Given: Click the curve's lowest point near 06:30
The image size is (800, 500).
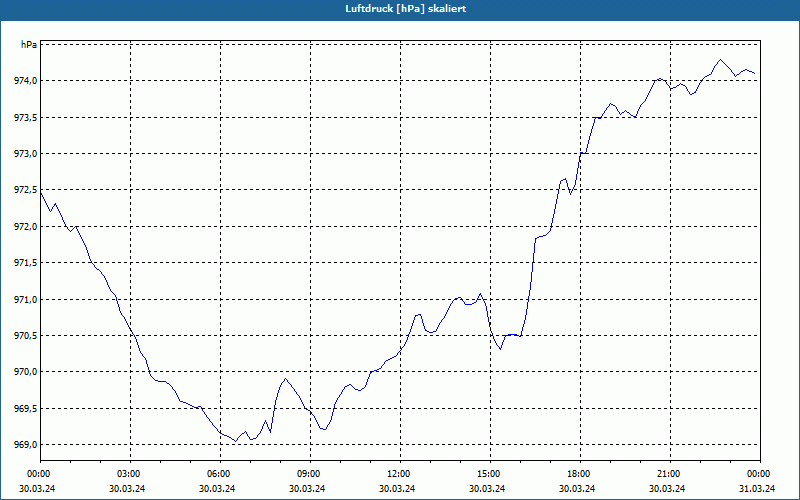Looking at the screenshot, I should click(235, 441).
